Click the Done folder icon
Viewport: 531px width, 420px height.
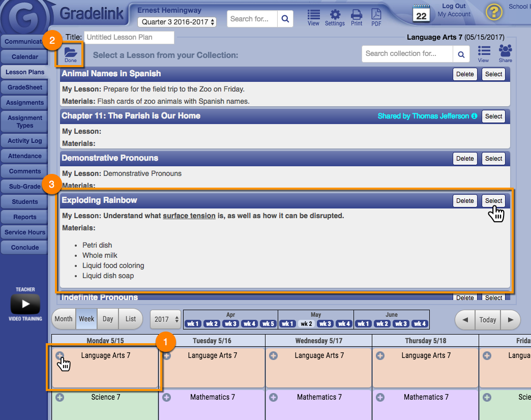tap(70, 54)
